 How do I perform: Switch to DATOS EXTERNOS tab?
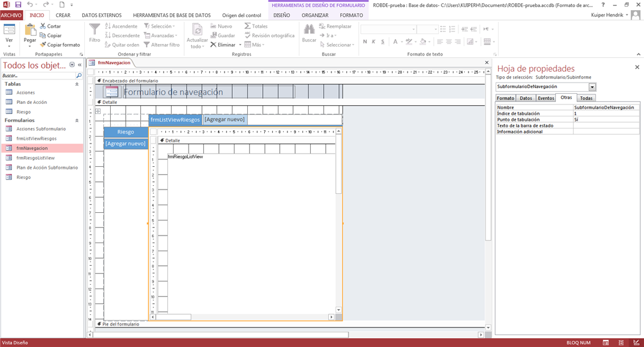point(101,15)
